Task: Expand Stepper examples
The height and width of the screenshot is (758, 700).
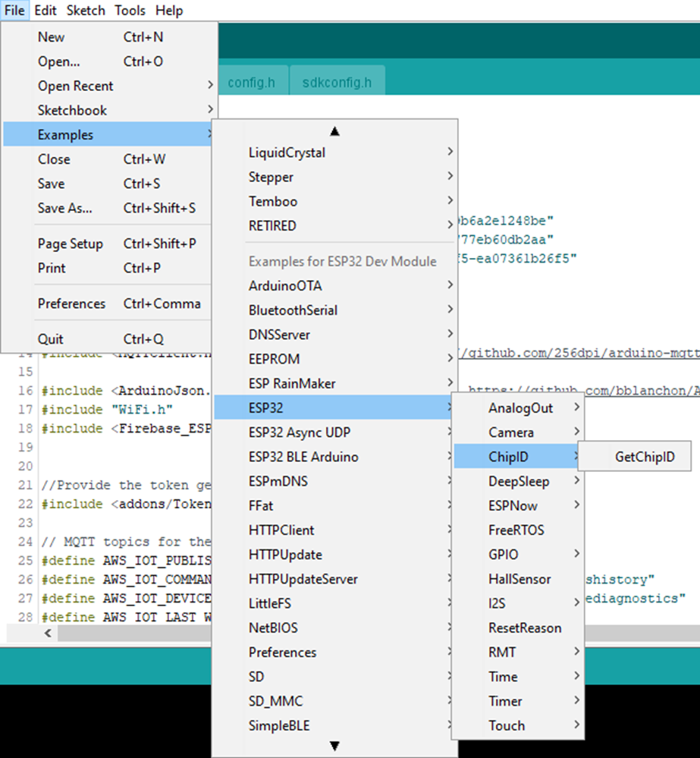Action: (x=334, y=177)
